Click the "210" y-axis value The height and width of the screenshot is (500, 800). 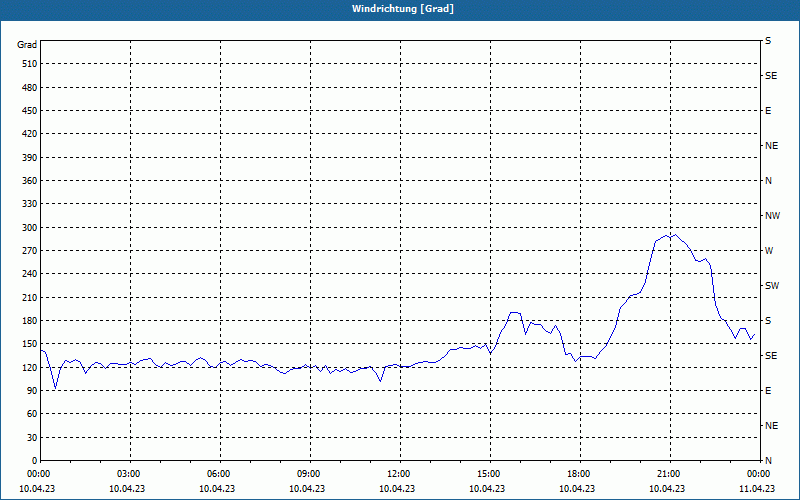pyautogui.click(x=30, y=297)
